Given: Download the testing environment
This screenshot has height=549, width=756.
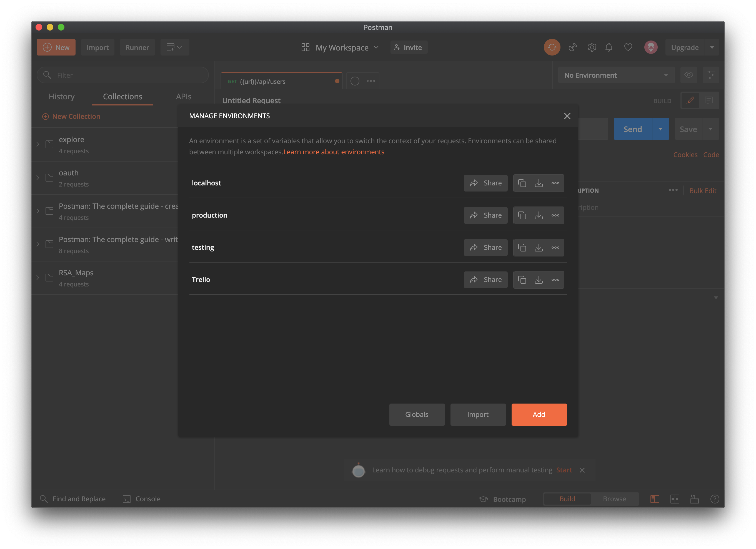Looking at the screenshot, I should pyautogui.click(x=539, y=248).
